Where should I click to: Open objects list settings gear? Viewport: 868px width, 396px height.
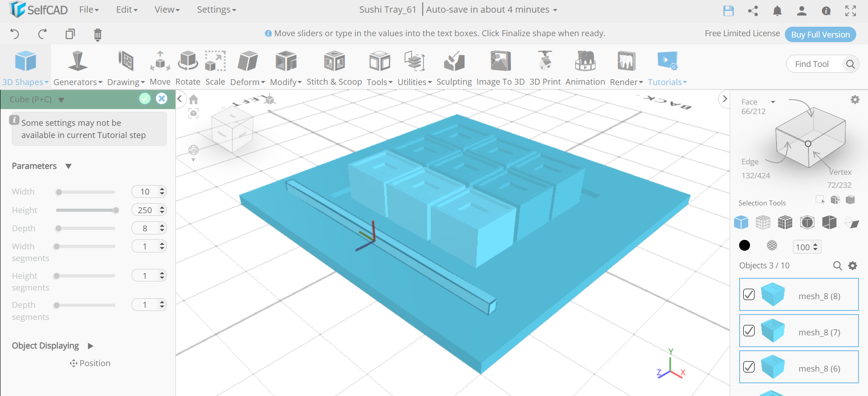coord(853,266)
